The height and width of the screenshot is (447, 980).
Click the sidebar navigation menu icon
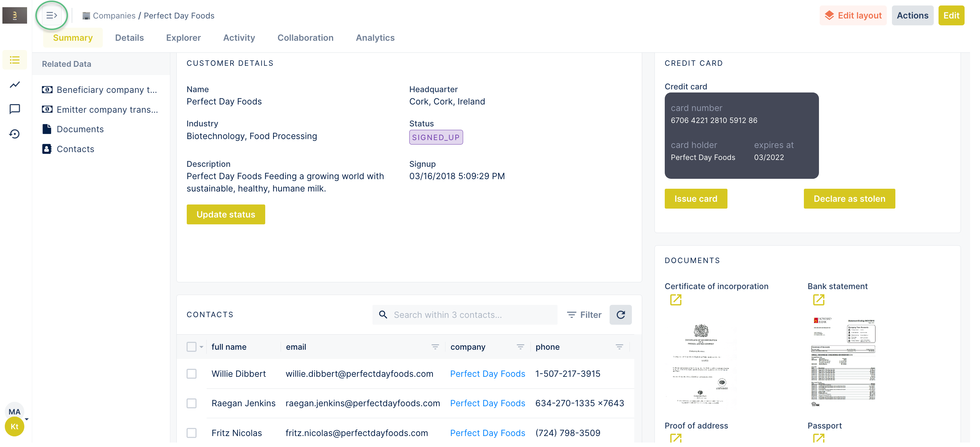tap(52, 15)
